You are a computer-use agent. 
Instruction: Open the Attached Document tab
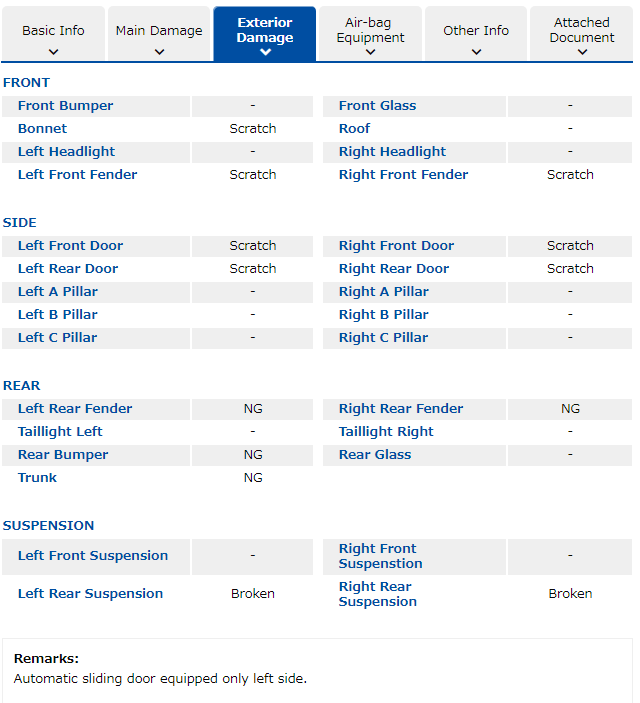(582, 30)
